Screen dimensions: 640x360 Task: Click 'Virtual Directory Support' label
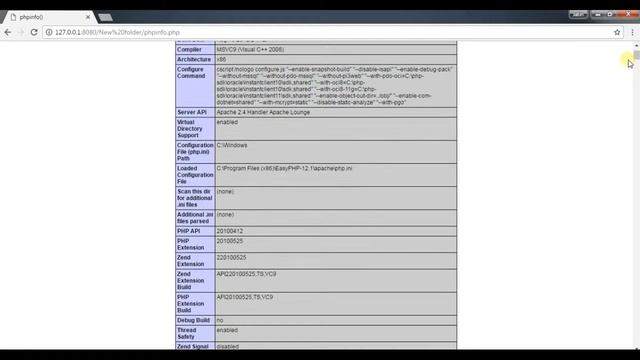(189, 129)
